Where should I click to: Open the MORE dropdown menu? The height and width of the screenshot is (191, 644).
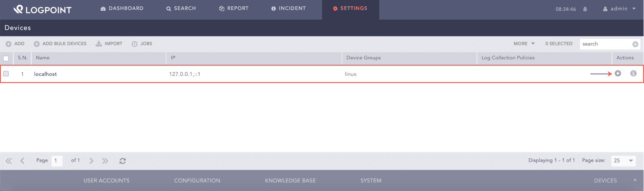524,44
